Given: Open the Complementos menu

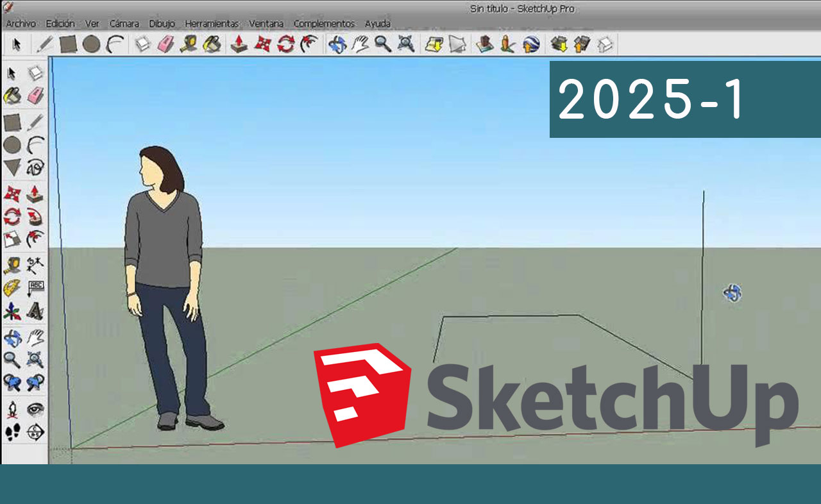Looking at the screenshot, I should coord(324,24).
